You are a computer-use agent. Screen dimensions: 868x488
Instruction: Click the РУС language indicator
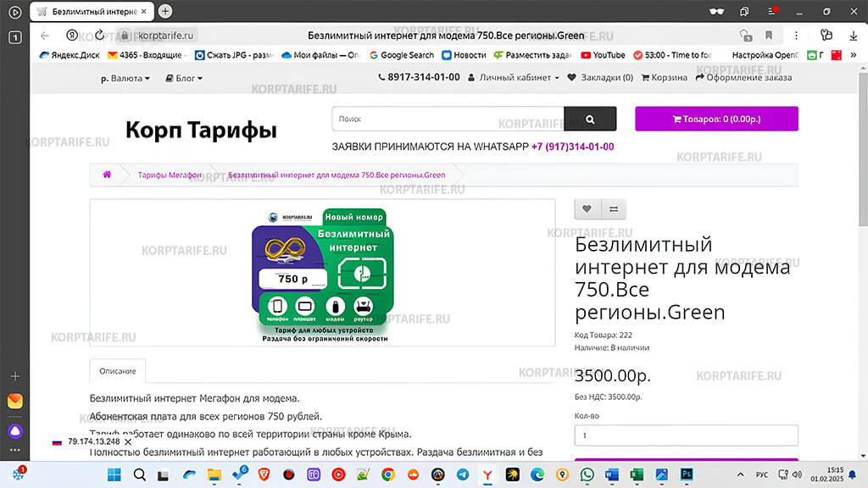point(762,474)
